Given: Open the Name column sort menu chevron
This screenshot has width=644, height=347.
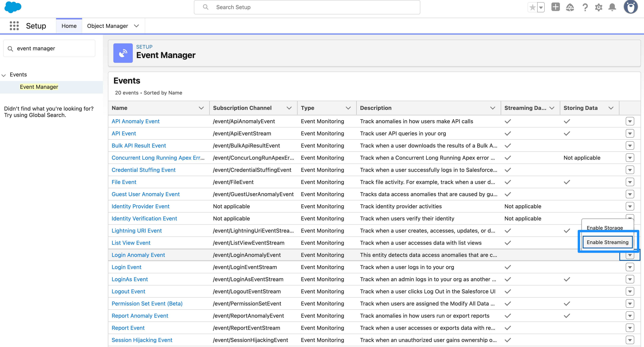Looking at the screenshot, I should (201, 108).
